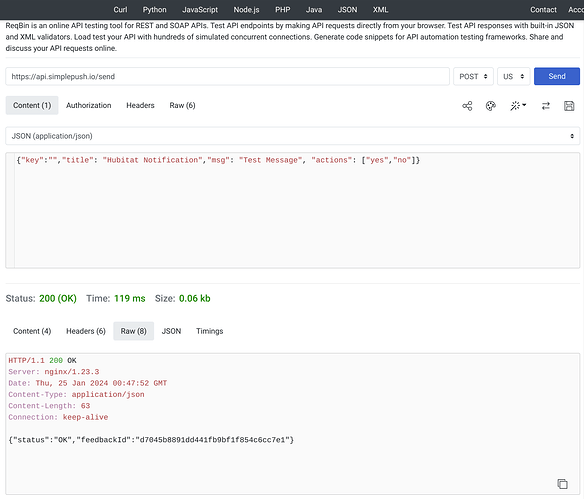Switch to the Authorization tab

click(x=89, y=105)
